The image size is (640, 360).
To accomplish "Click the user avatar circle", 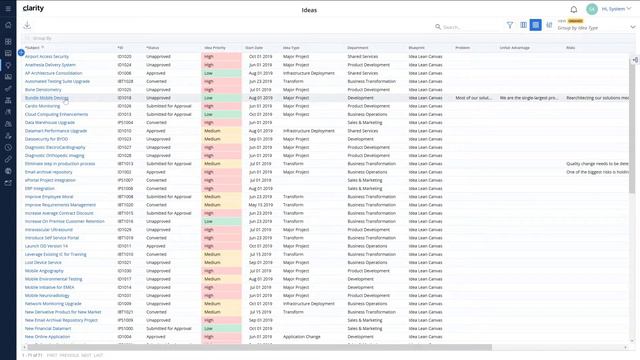I will click(591, 9).
